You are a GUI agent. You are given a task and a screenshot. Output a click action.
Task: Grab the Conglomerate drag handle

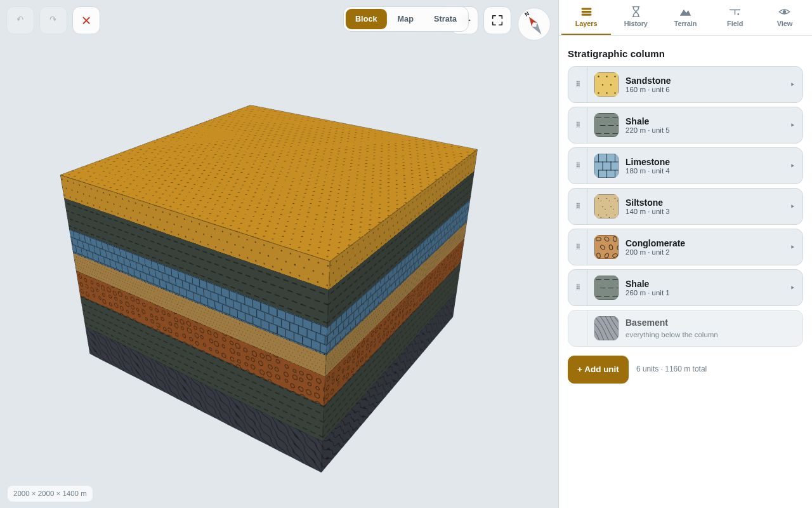pos(578,247)
